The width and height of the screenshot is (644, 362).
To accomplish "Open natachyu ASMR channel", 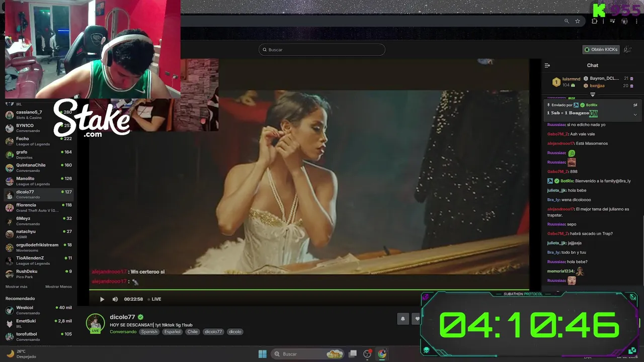I will [x=39, y=234].
